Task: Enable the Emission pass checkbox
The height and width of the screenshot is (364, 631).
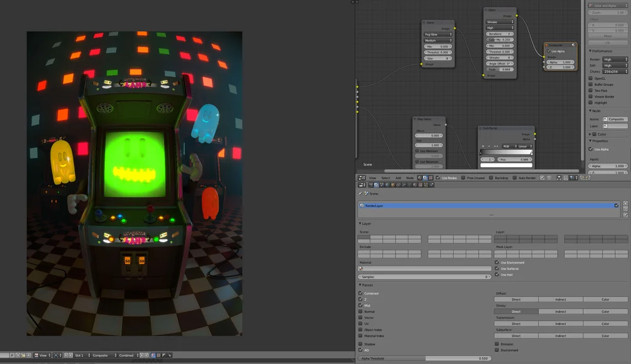Action: pos(497,344)
